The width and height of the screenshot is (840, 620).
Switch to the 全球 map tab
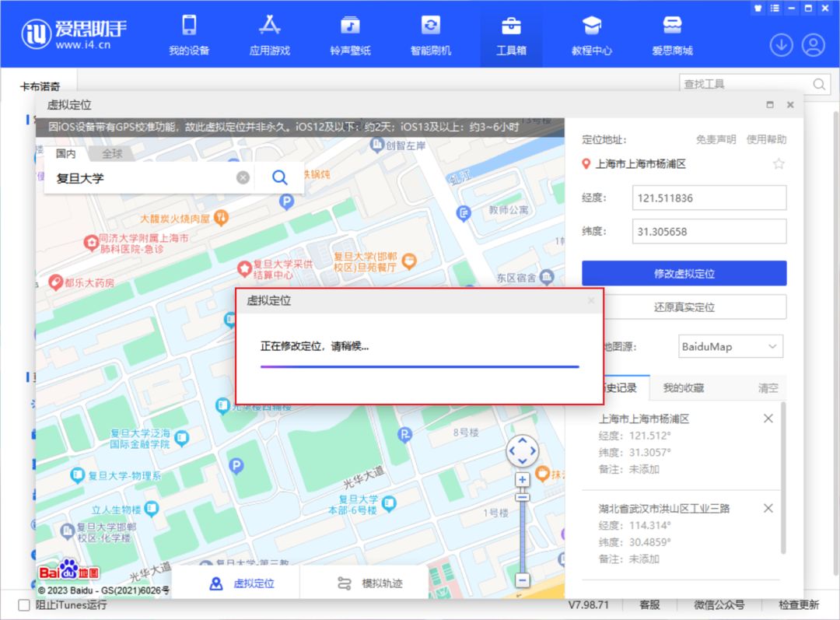pyautogui.click(x=112, y=154)
